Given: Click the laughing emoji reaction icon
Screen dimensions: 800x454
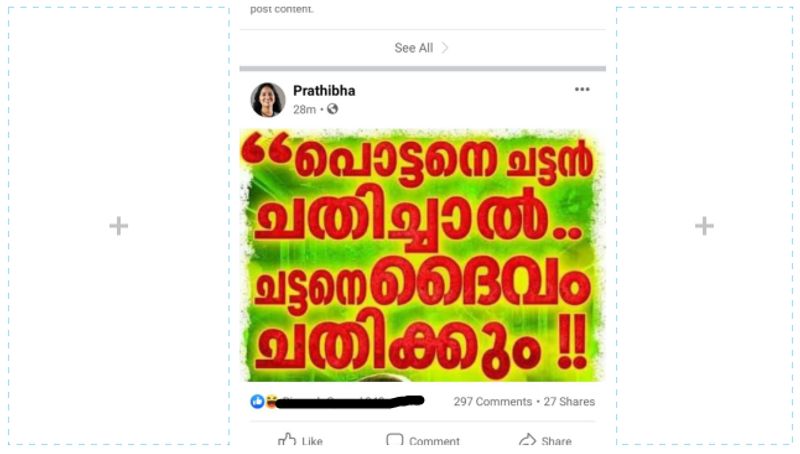Looking at the screenshot, I should 271,401.
